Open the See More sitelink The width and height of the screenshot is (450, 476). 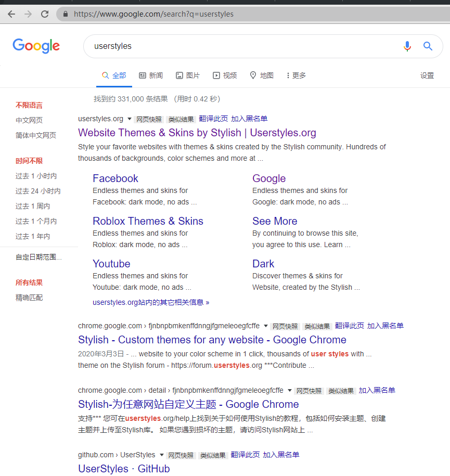point(275,221)
